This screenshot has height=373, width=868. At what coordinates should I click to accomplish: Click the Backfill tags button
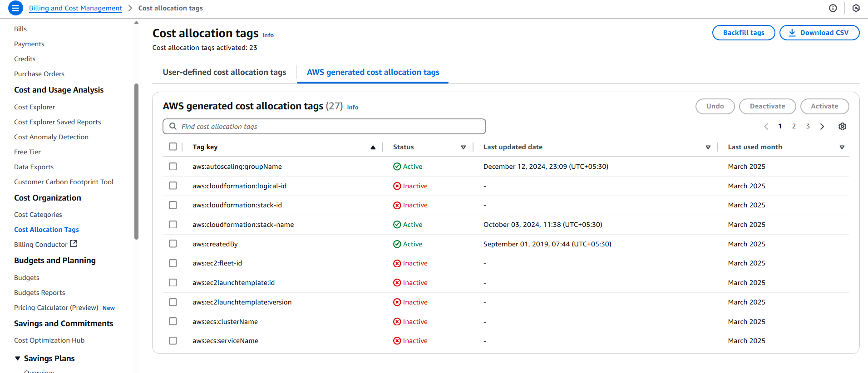click(743, 33)
